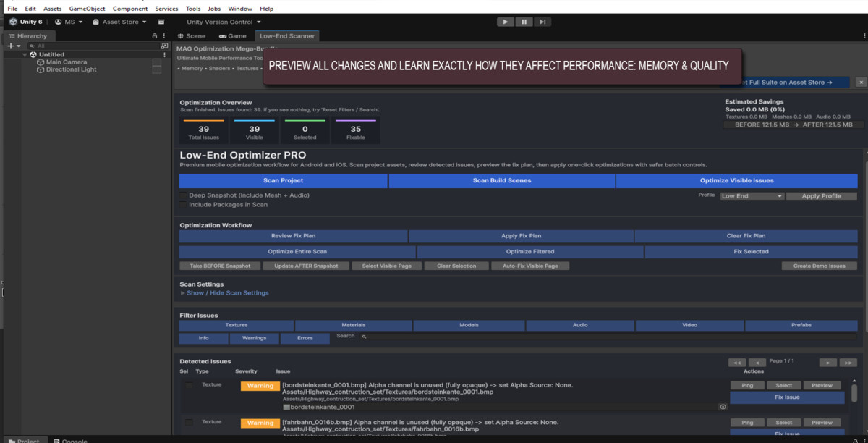Click the Optimize Visible Issues button
868x443 pixels.
[736, 180]
